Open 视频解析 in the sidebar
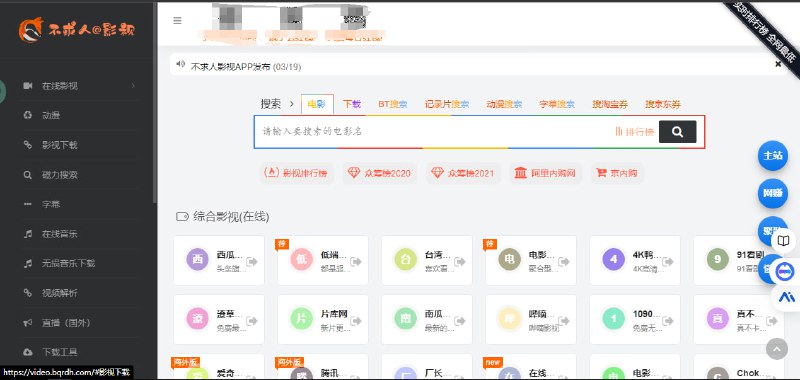Viewport: 800px width, 380px height. [59, 293]
